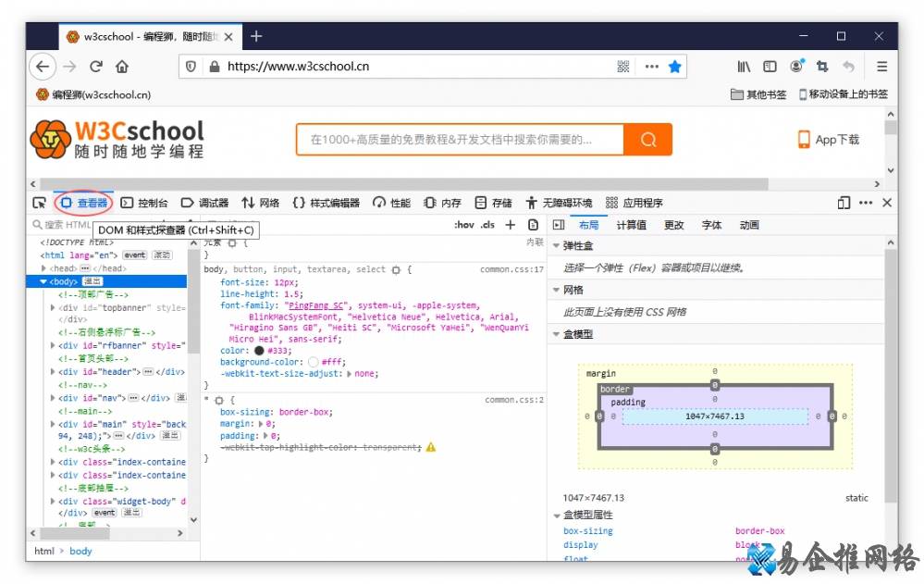The width and height of the screenshot is (924, 584).
Task: Click the element picker icon in DevTools
Action: (39, 203)
